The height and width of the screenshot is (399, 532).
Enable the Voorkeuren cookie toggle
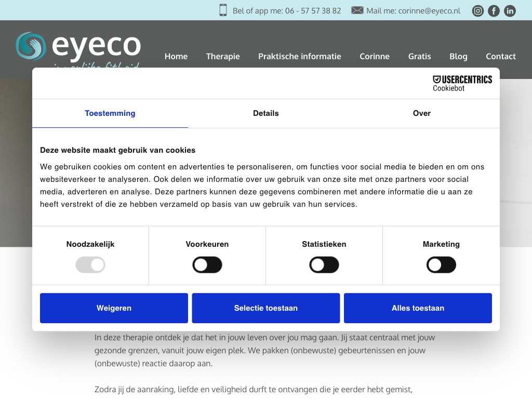tap(207, 265)
